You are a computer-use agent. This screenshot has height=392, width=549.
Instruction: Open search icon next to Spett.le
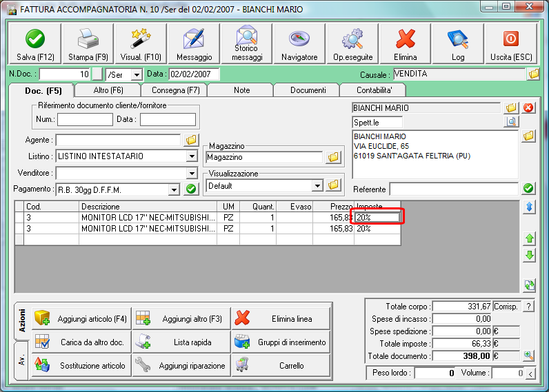(x=511, y=122)
